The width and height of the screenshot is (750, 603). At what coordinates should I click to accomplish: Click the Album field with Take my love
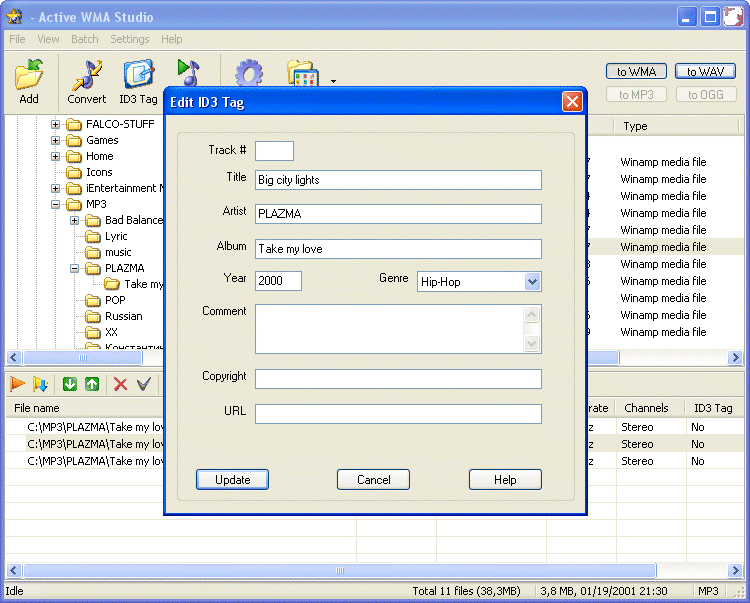point(398,249)
